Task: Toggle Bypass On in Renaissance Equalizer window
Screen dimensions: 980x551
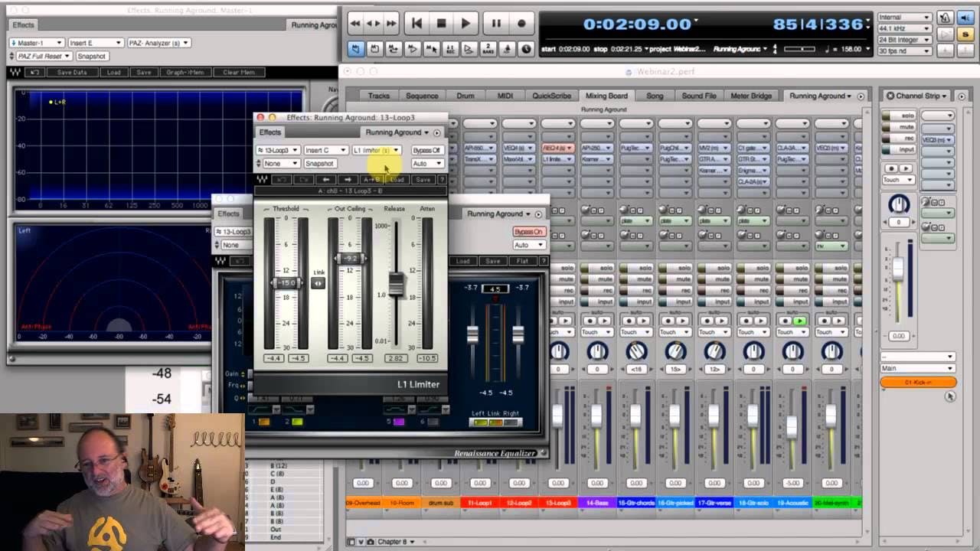Action: [528, 232]
